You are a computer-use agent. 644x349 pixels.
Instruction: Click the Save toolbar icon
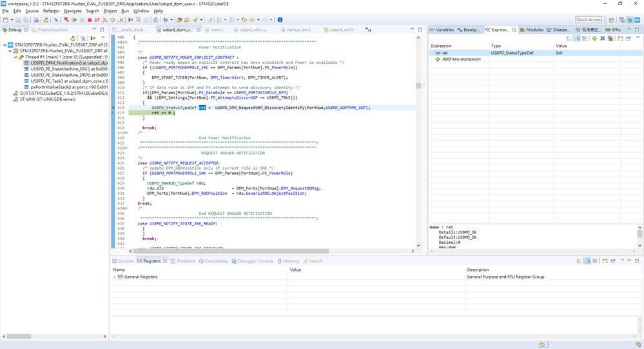[18, 20]
